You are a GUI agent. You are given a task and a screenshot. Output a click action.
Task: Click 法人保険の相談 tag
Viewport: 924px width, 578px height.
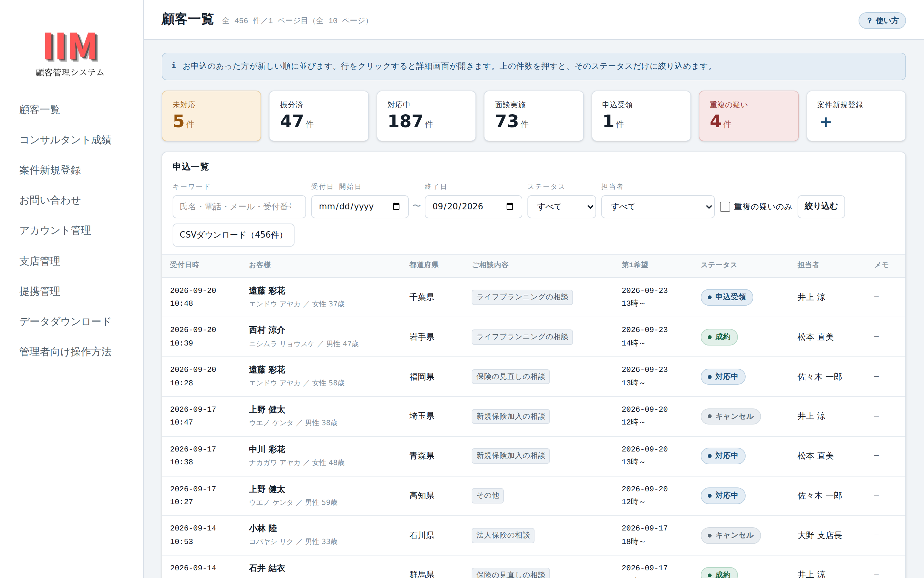point(502,535)
